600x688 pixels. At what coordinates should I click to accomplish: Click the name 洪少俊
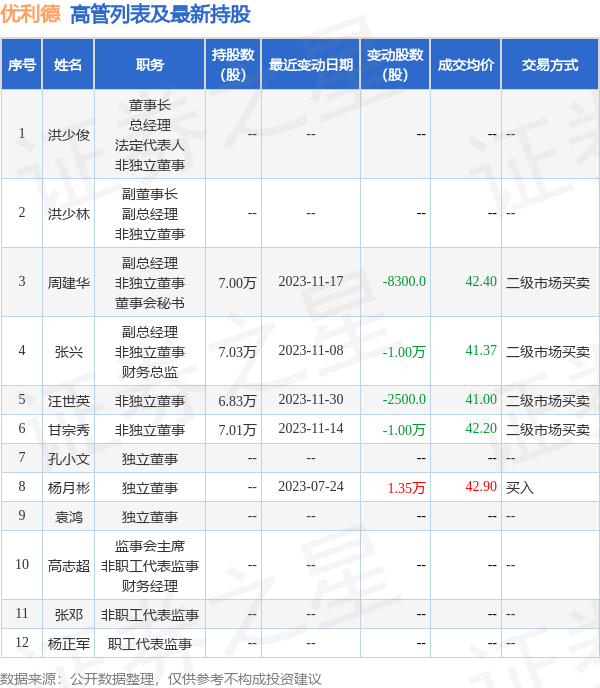pos(69,135)
